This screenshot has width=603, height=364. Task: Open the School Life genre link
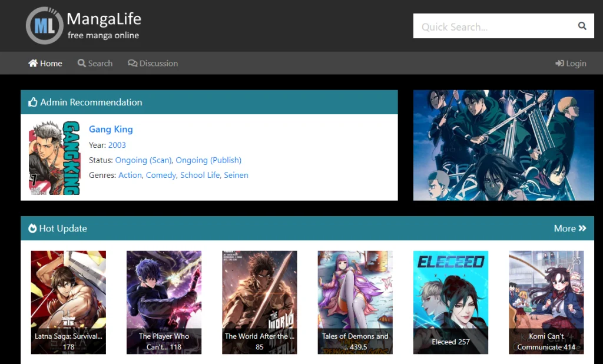pos(200,175)
